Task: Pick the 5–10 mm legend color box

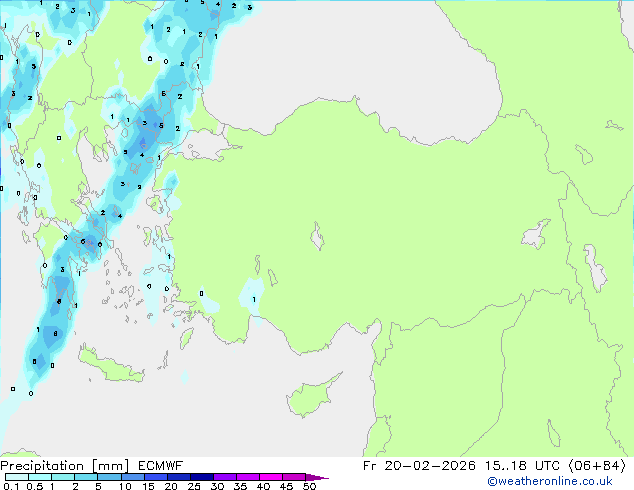Action: (x=109, y=477)
